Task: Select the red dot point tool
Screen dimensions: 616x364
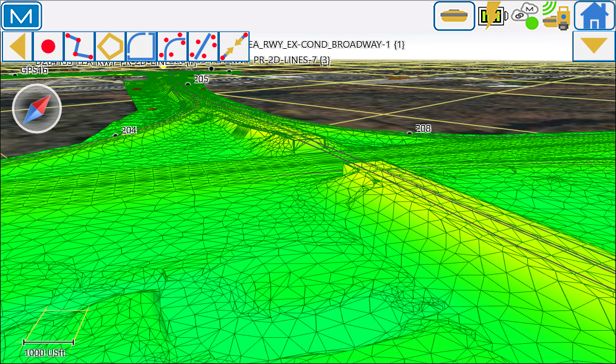Action: (48, 47)
